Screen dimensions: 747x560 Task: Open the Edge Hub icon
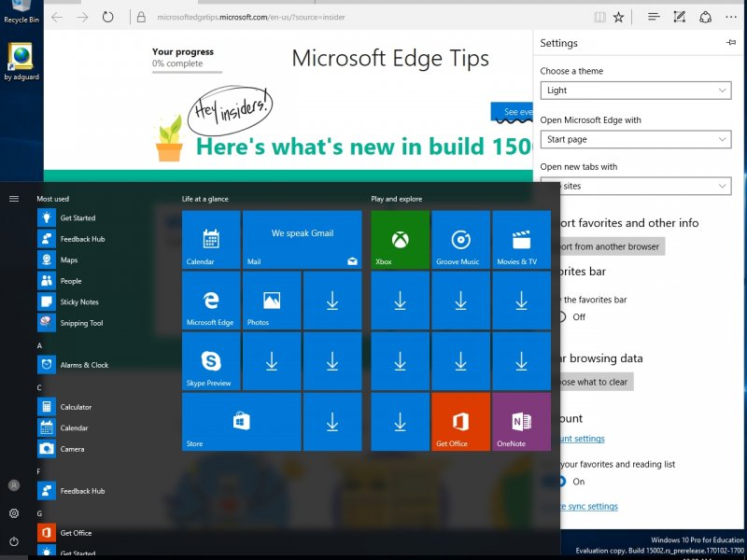(654, 17)
